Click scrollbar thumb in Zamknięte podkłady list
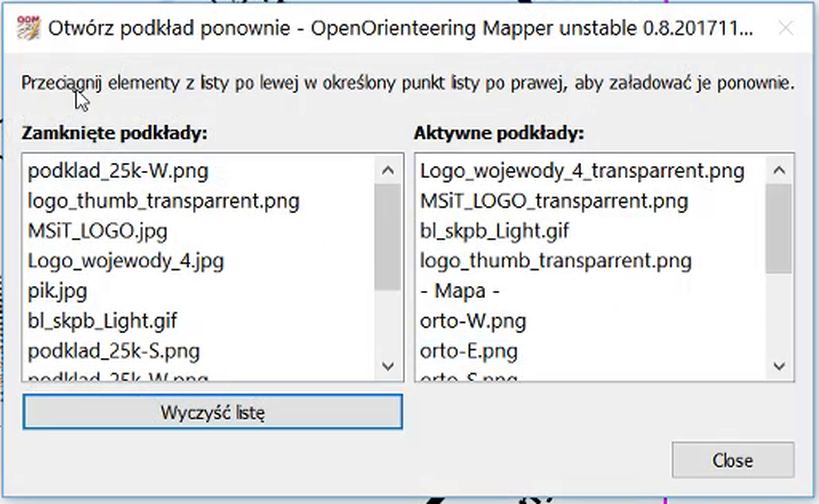This screenshot has height=504, width=819. 388,237
